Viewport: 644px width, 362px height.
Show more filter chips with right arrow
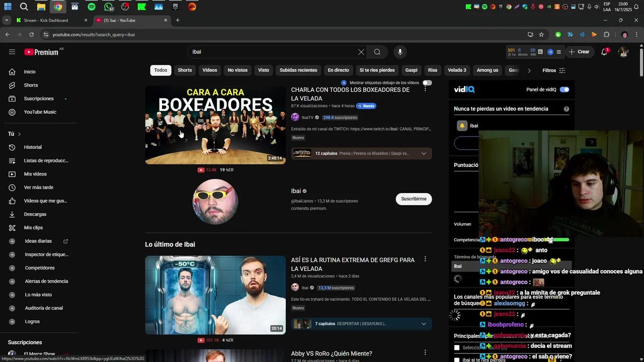point(529,70)
